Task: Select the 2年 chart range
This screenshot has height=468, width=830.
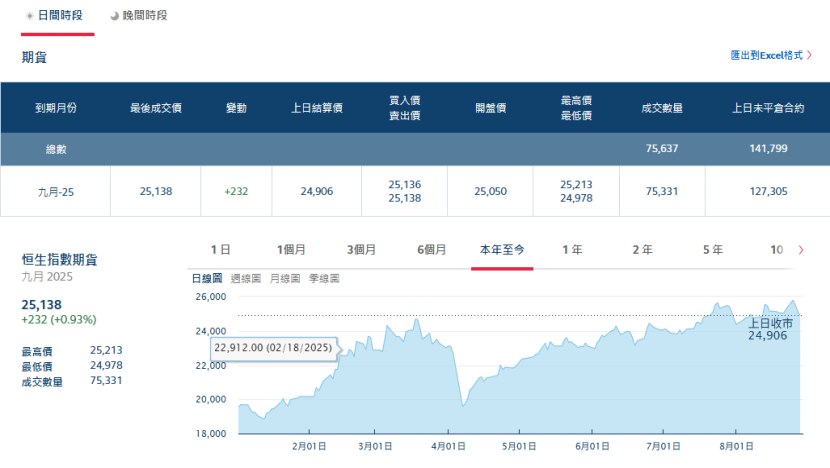Action: click(642, 249)
